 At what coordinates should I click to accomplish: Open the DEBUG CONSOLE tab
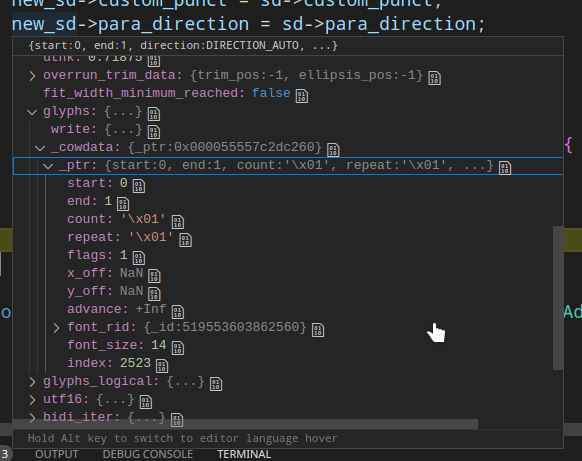[148, 454]
